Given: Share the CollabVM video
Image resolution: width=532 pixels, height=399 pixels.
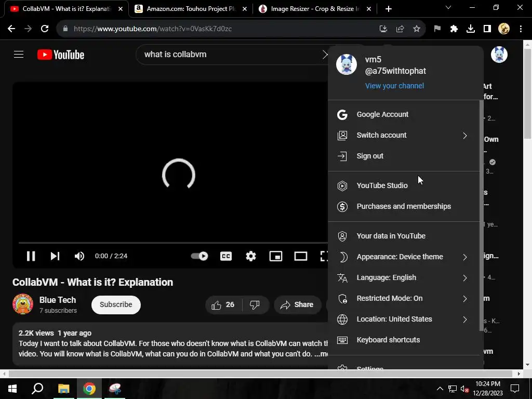Looking at the screenshot, I should (297, 304).
